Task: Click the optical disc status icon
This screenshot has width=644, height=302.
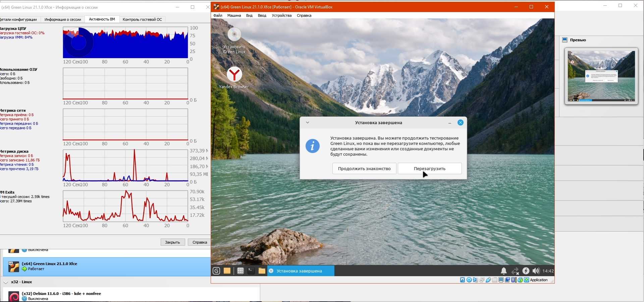Action: point(469,280)
